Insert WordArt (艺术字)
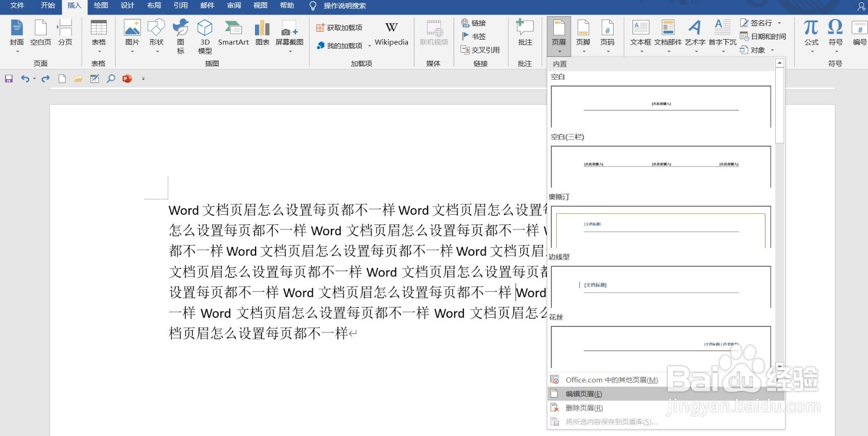Screen dimensions: 868x436 [695, 35]
